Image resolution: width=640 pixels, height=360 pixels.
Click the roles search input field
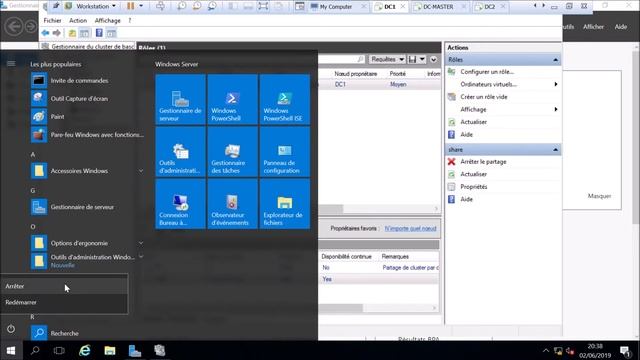click(342, 60)
